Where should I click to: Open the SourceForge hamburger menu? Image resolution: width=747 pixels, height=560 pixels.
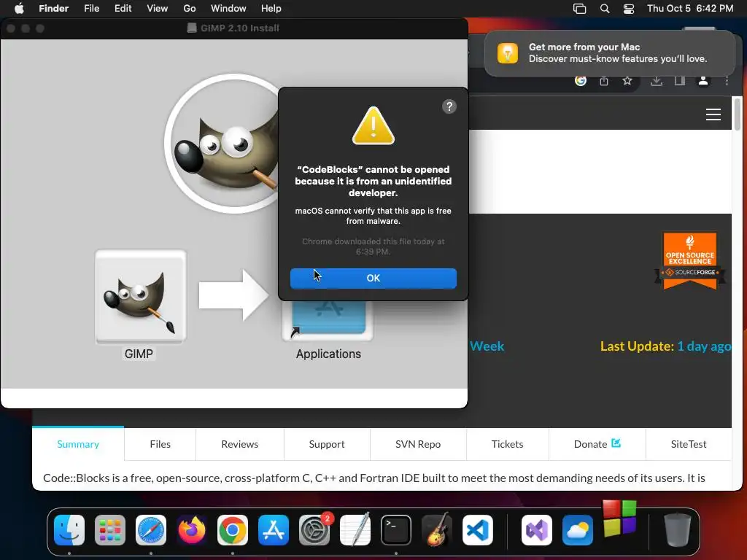pyautogui.click(x=713, y=114)
